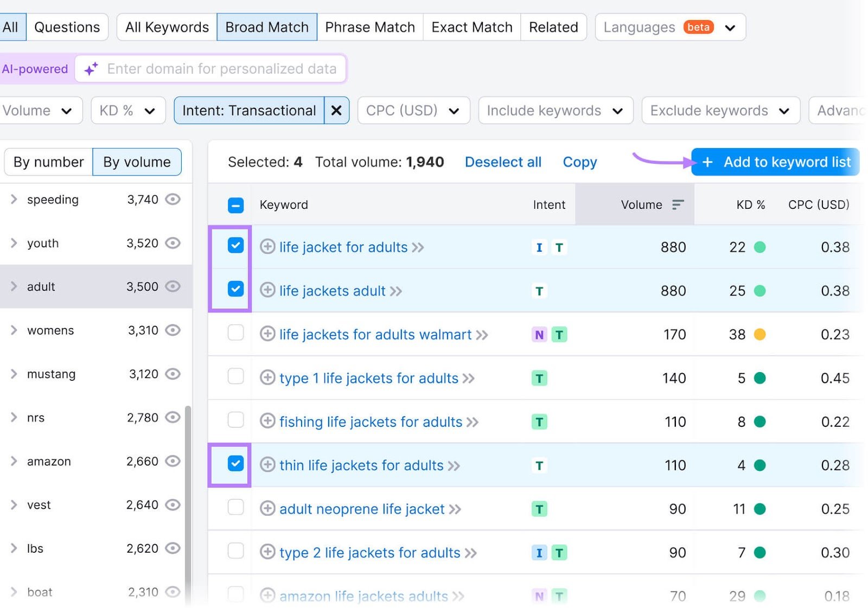Click the T intent badge for 'type 1 life jackets for adults'
The height and width of the screenshot is (608, 868).
pyautogui.click(x=539, y=378)
